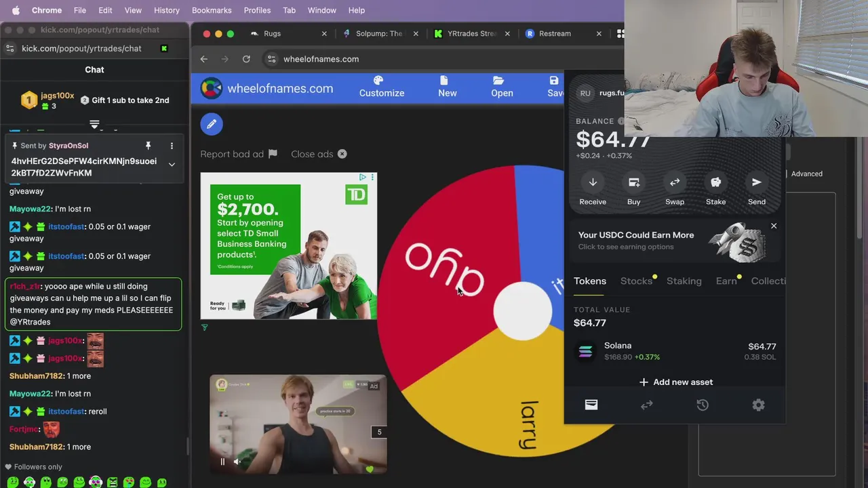
Task: Open the Buy card icon in wallet
Action: (x=634, y=182)
